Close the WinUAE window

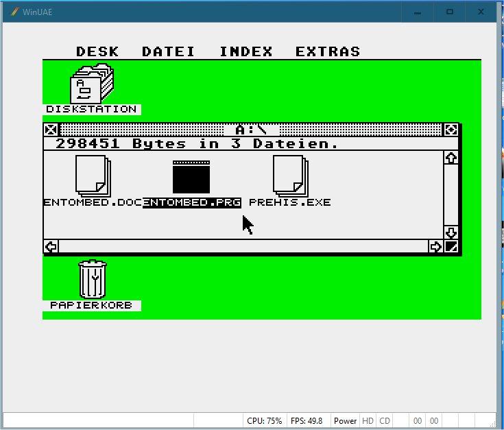[481, 12]
